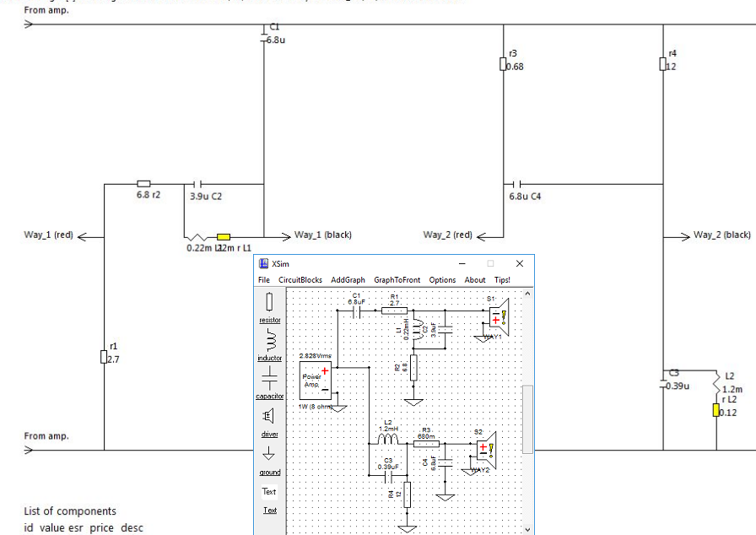The width and height of the screenshot is (756, 535).
Task: Click the 2.828Vrms amp voltage label
Action: 316,356
